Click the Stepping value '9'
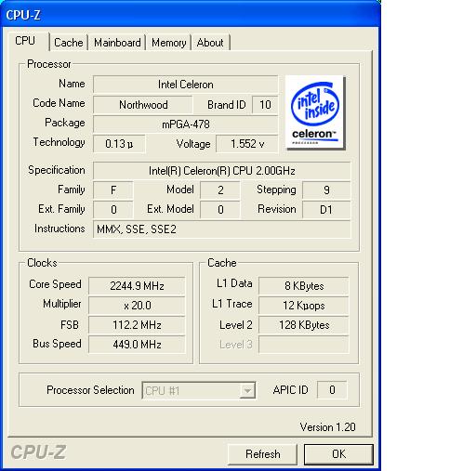 click(326, 190)
